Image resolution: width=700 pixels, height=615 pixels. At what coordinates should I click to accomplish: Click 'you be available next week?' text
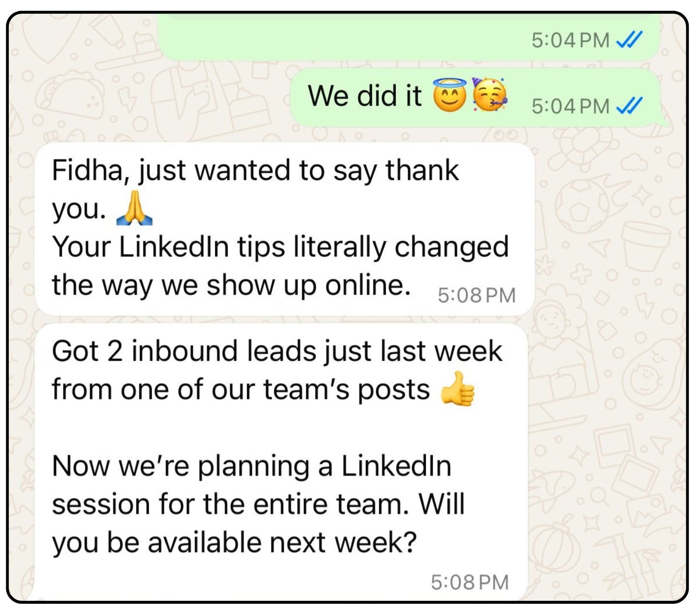point(234,543)
